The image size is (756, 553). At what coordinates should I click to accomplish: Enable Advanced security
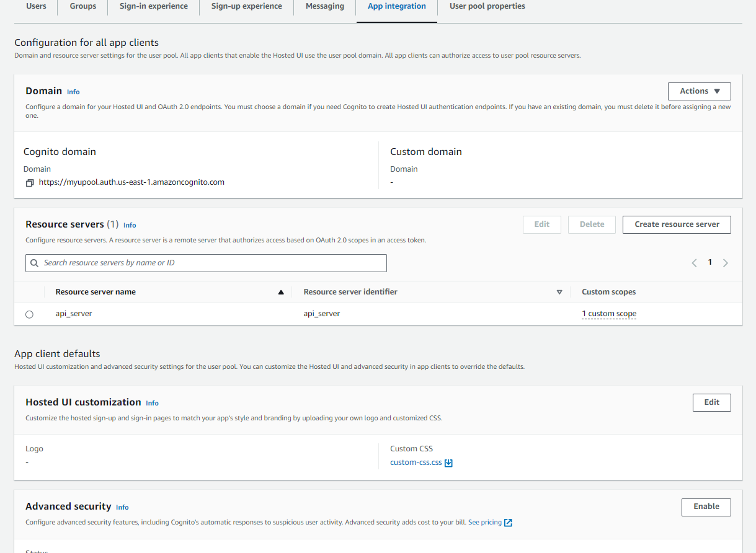click(x=706, y=507)
